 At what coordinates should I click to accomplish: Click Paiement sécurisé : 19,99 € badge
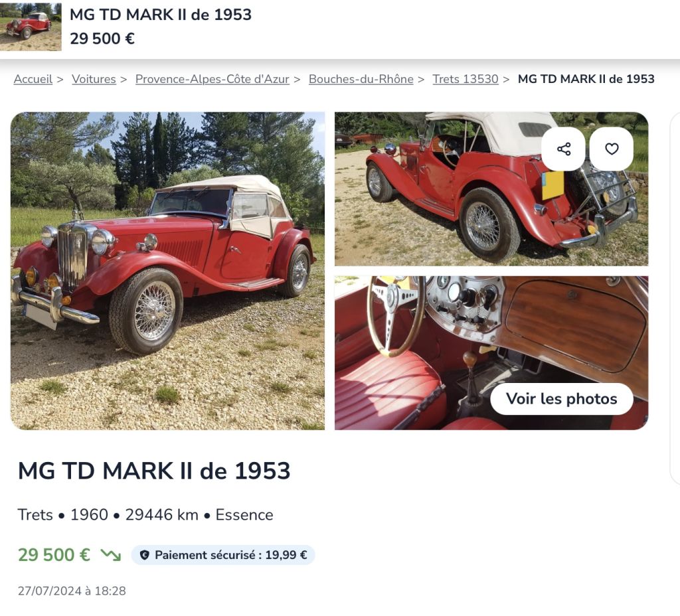[223, 555]
